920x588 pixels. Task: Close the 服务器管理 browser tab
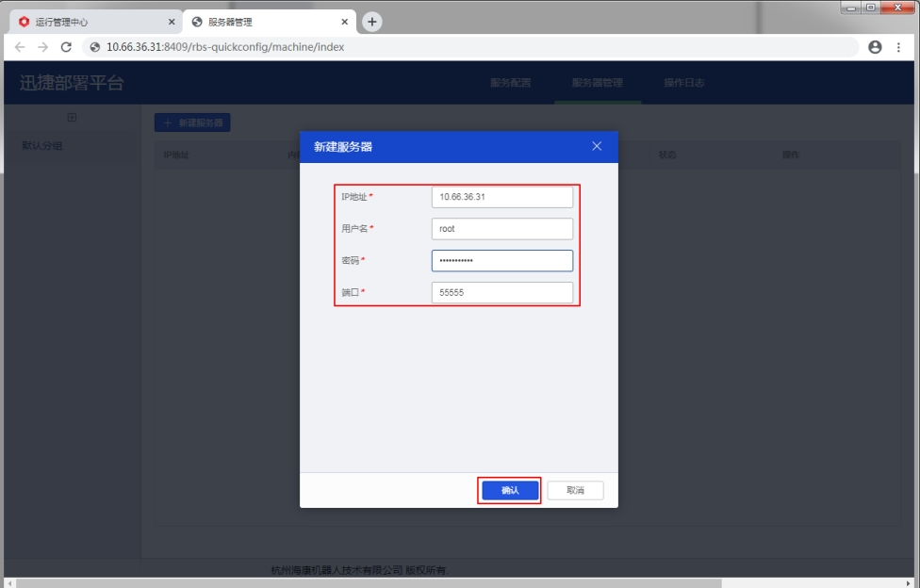tap(345, 22)
